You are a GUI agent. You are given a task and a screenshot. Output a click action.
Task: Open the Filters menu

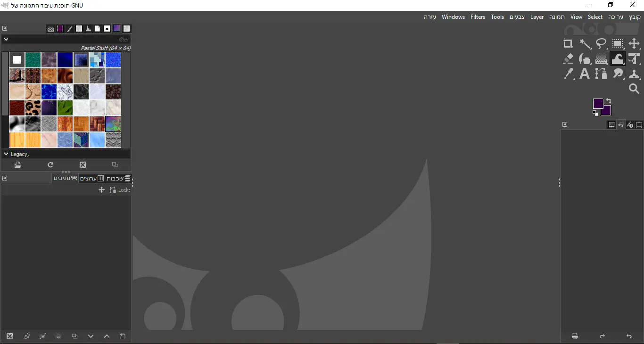[478, 17]
